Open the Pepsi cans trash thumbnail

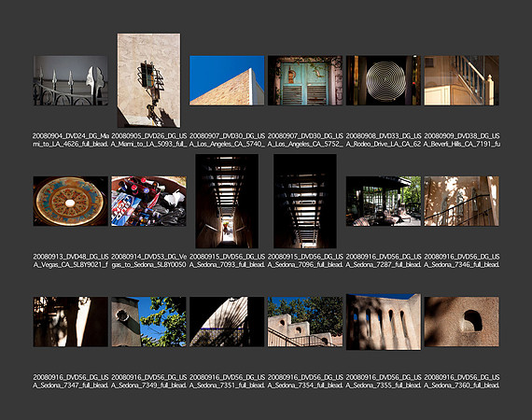tap(148, 201)
